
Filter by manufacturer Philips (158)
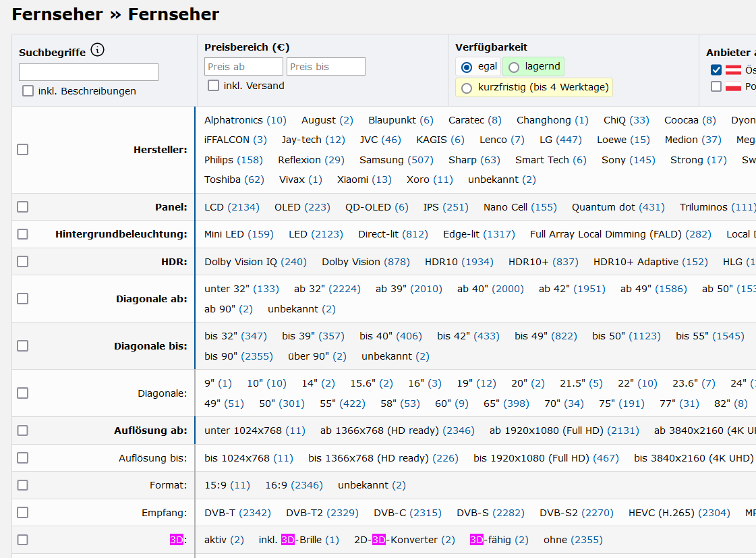234,160
